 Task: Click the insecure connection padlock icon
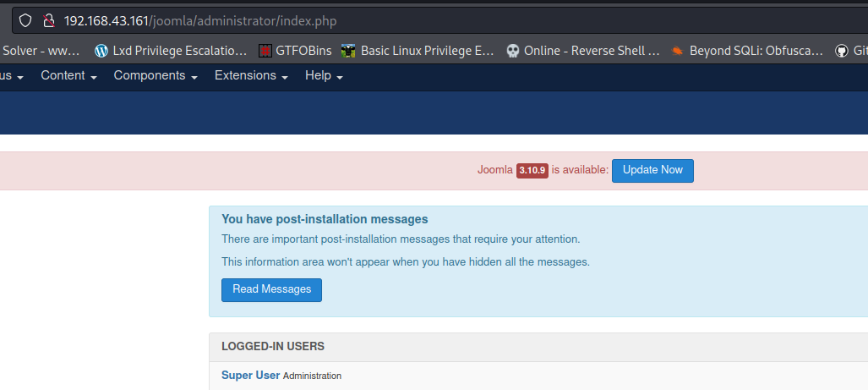48,20
